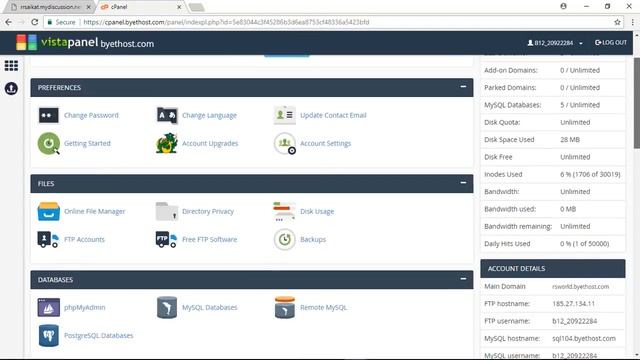Click the Remote MySQL icon

tap(284, 307)
